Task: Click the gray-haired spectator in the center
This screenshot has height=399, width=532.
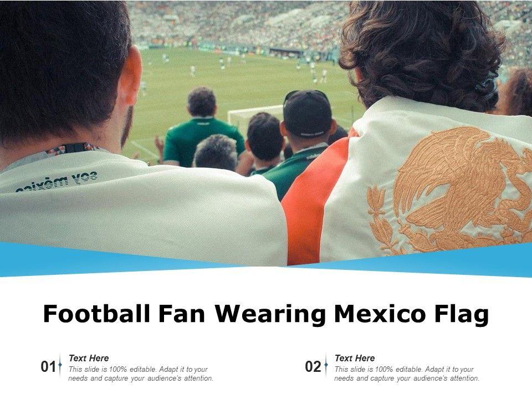Action: click(216, 152)
